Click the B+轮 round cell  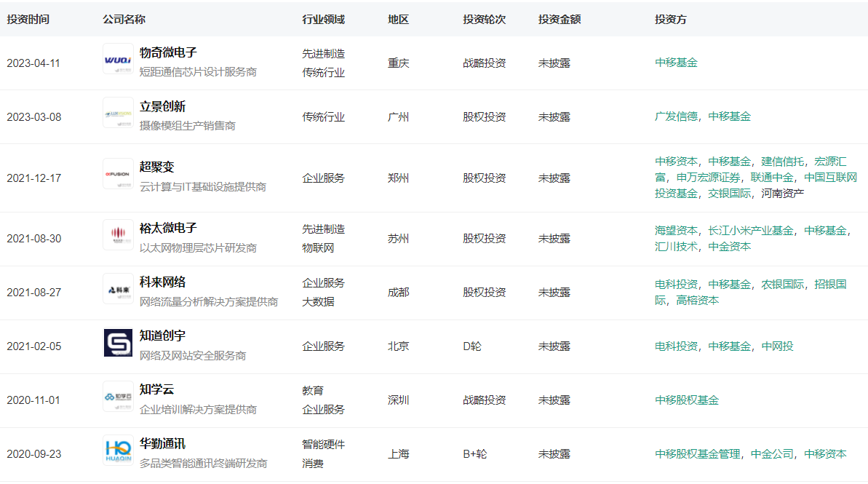pyautogui.click(x=475, y=454)
